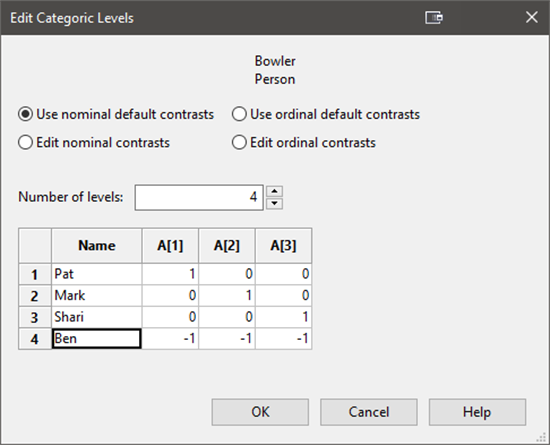Select row header number 2
Screen dimensions: 550x445
tap(35, 296)
